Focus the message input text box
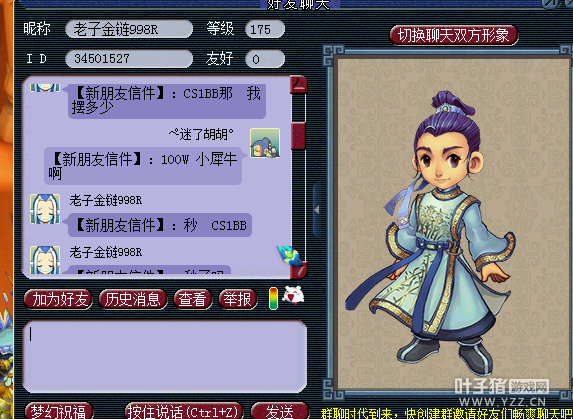The height and width of the screenshot is (419, 573). pyautogui.click(x=164, y=356)
